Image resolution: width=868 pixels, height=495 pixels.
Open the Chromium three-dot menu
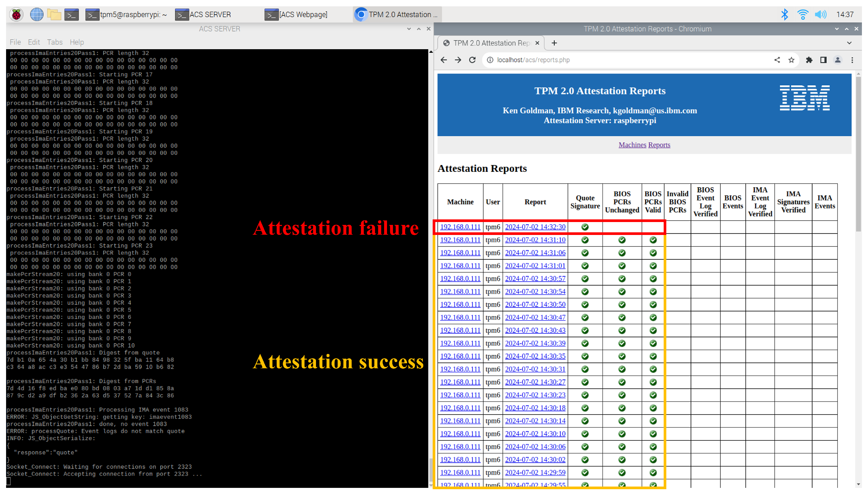[852, 60]
